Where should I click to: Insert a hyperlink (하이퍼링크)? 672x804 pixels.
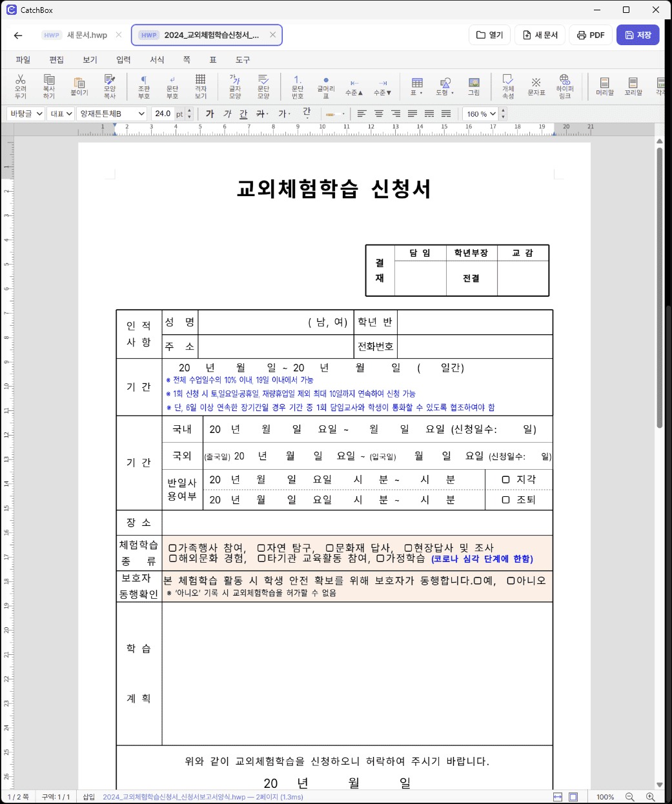(565, 86)
